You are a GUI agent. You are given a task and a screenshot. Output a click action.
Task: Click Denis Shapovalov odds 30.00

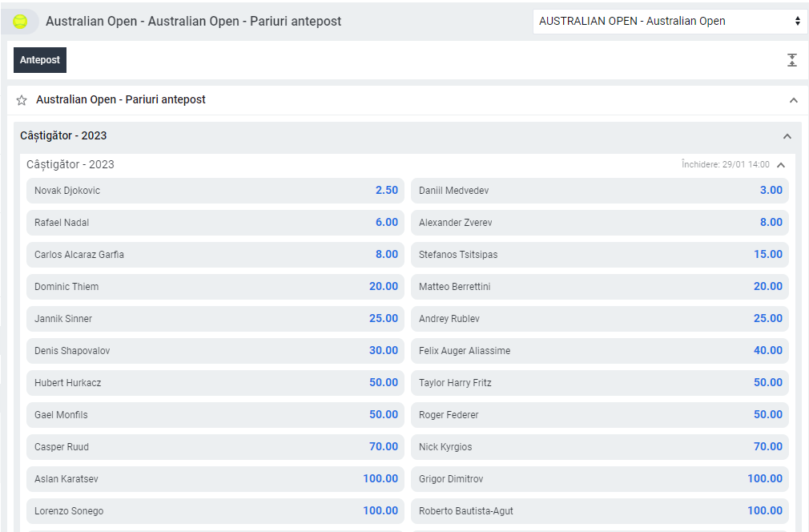click(x=215, y=350)
